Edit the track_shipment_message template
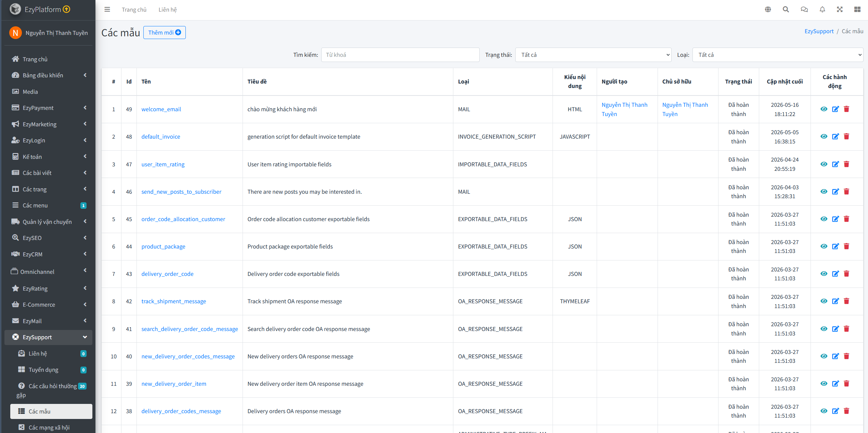 pos(835,301)
